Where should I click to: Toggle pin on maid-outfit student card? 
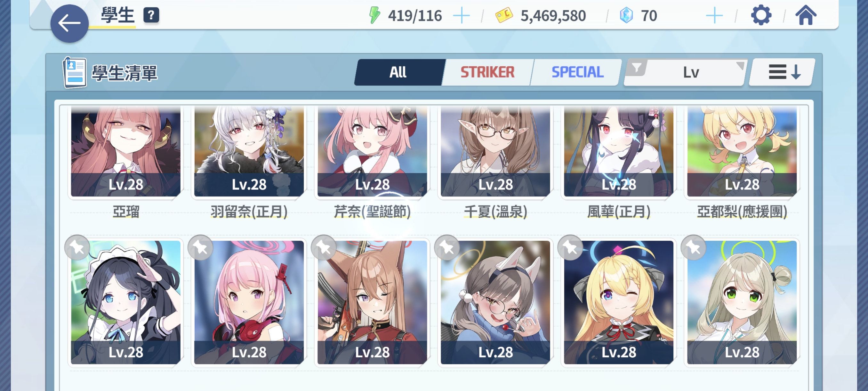coord(77,247)
